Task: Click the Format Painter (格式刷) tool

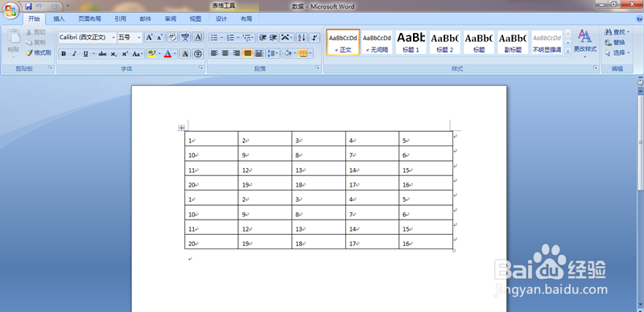Action: pos(38,52)
